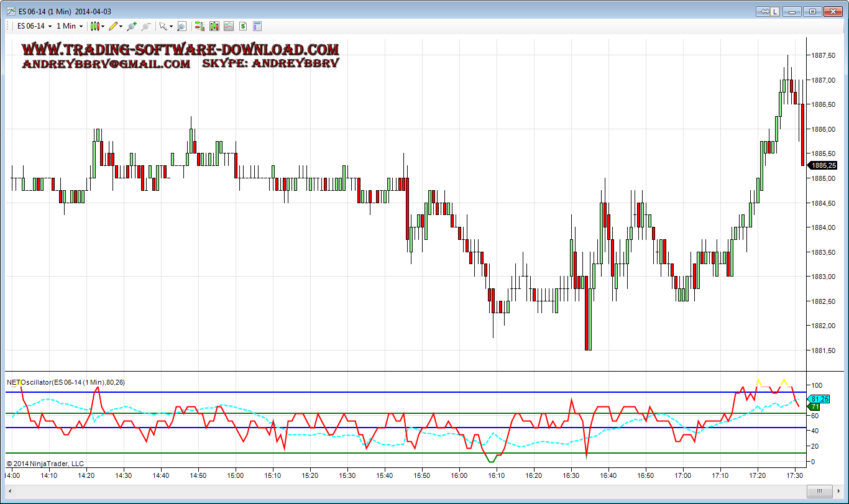The image size is (849, 504).
Task: Expand the 1 Min interval dropdown
Action: pyautogui.click(x=69, y=26)
